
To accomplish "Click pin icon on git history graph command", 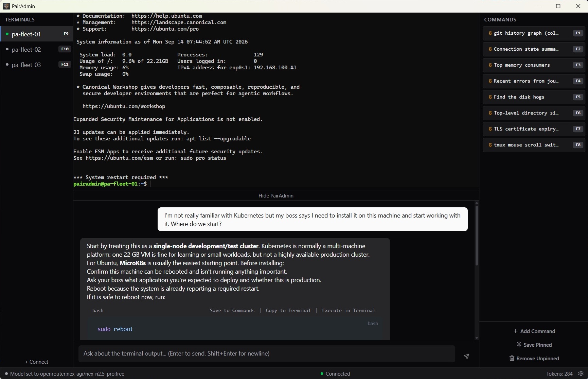I will (x=490, y=33).
